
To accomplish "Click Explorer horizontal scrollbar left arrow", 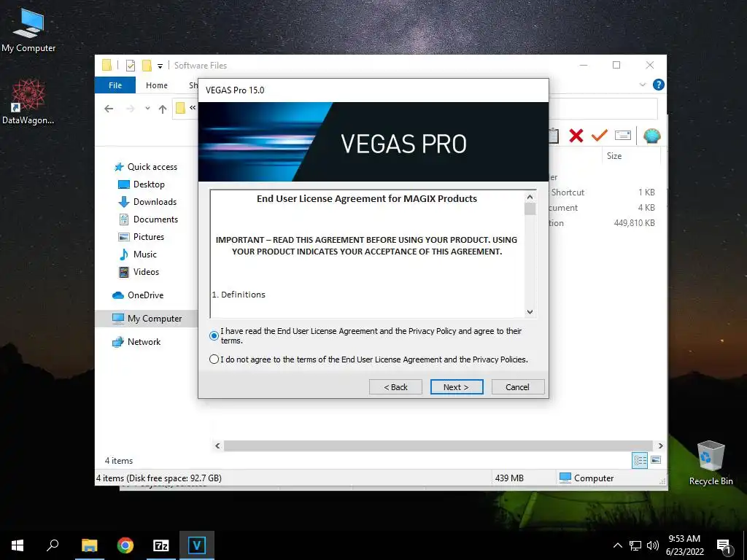I will 217,446.
